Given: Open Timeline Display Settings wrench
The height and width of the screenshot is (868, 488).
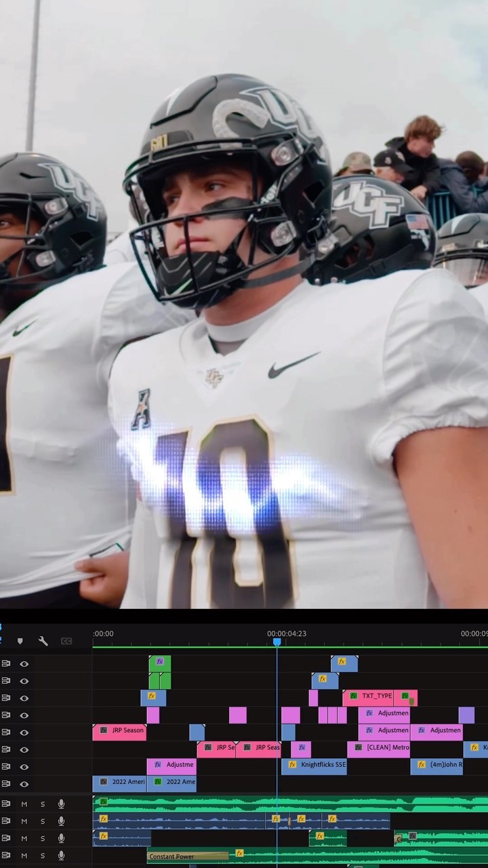Looking at the screenshot, I should point(43,641).
